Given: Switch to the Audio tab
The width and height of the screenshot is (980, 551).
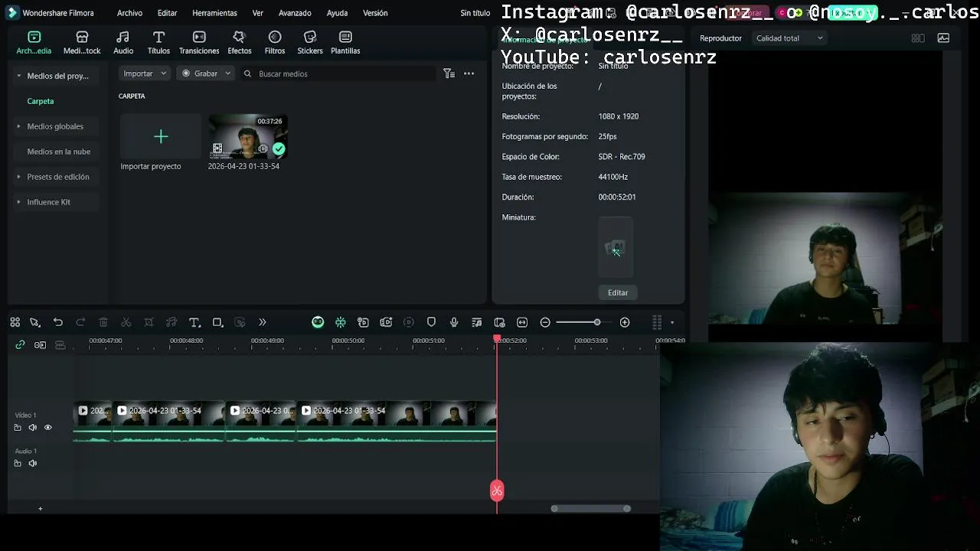Looking at the screenshot, I should point(123,43).
